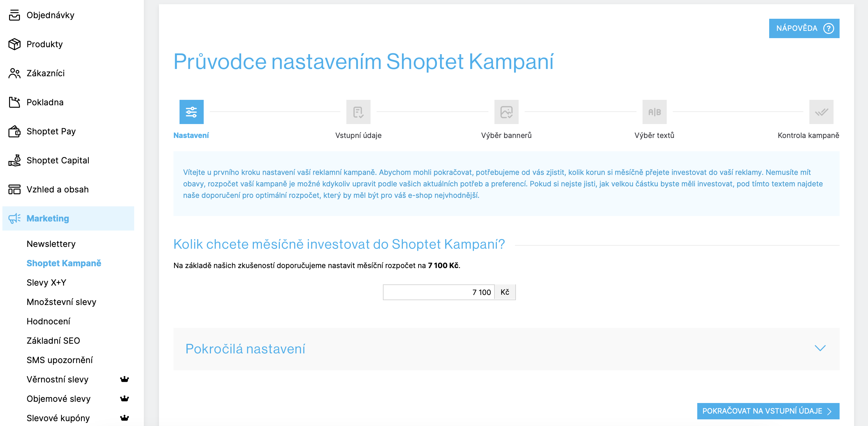Click Pokračovat na vstupní údaje button

768,411
